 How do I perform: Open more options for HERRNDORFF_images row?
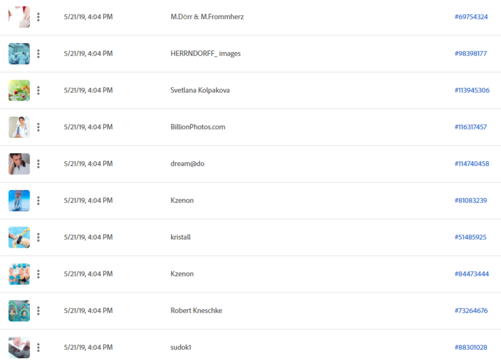pyautogui.click(x=38, y=54)
